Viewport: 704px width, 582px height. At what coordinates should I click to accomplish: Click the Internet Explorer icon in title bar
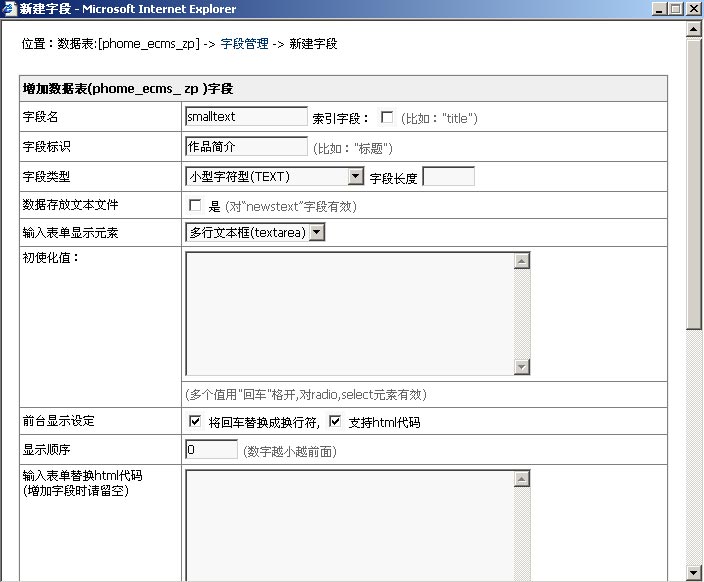click(x=10, y=9)
